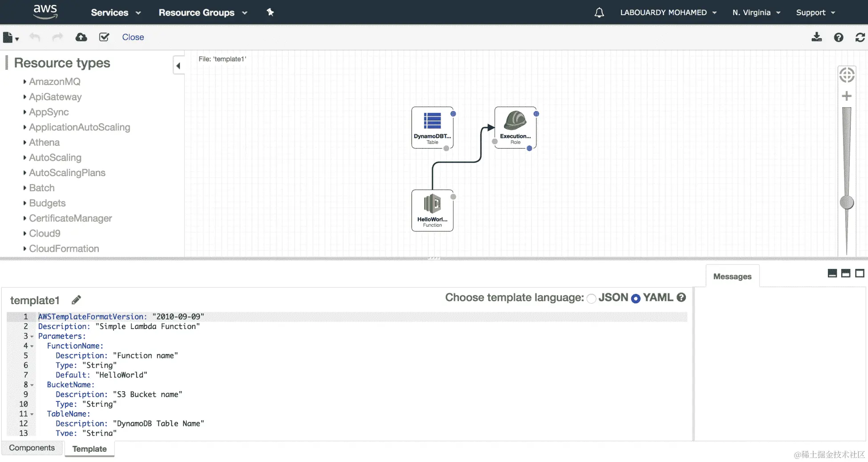
Task: Open the Messages tab
Action: tap(732, 276)
